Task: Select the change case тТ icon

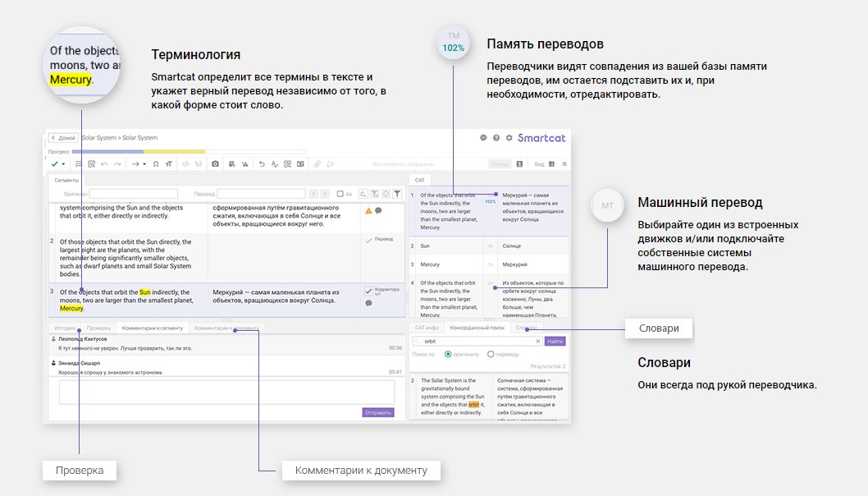Action: (169, 163)
